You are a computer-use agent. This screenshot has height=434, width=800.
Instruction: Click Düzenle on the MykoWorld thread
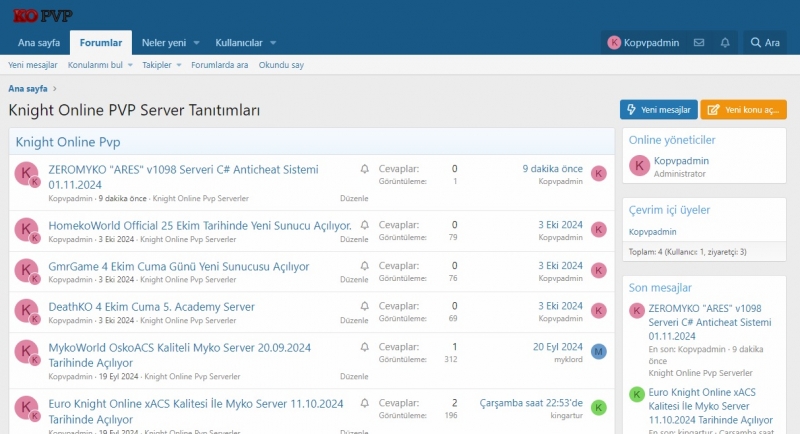pyautogui.click(x=354, y=376)
